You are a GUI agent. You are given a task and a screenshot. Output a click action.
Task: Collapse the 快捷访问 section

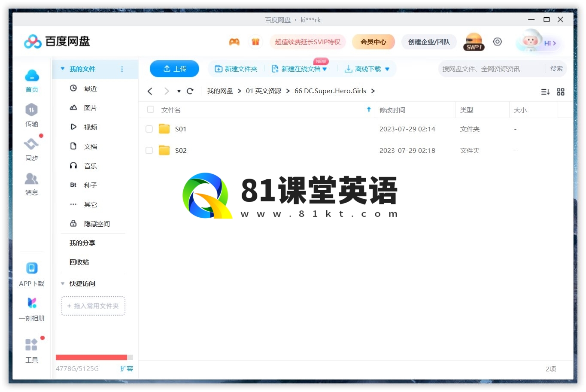coord(63,283)
